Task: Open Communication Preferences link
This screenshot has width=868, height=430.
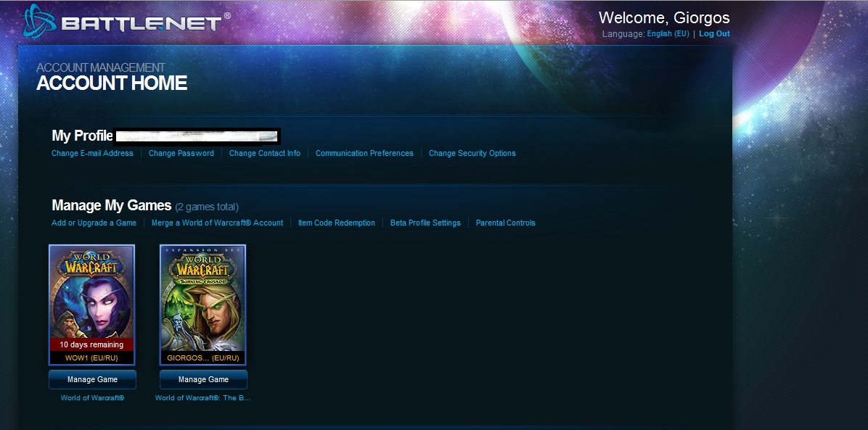Action: (x=364, y=153)
